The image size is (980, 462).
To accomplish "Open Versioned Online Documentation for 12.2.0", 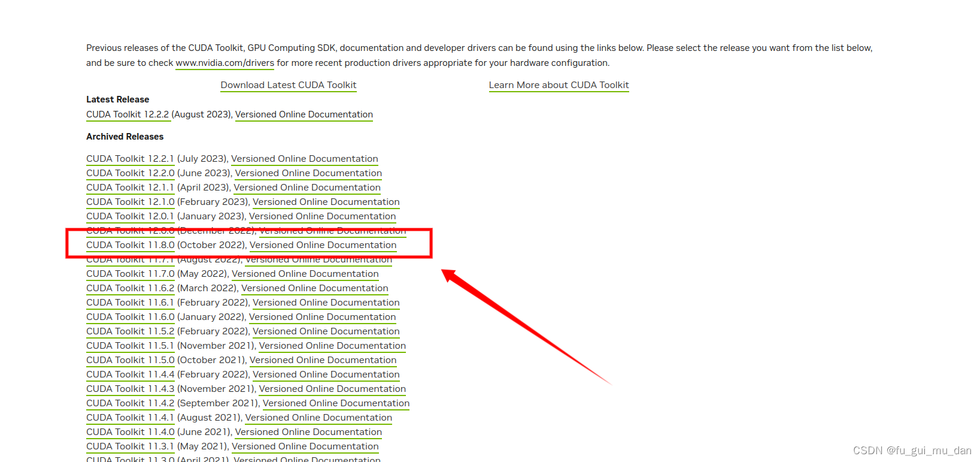I will 308,173.
